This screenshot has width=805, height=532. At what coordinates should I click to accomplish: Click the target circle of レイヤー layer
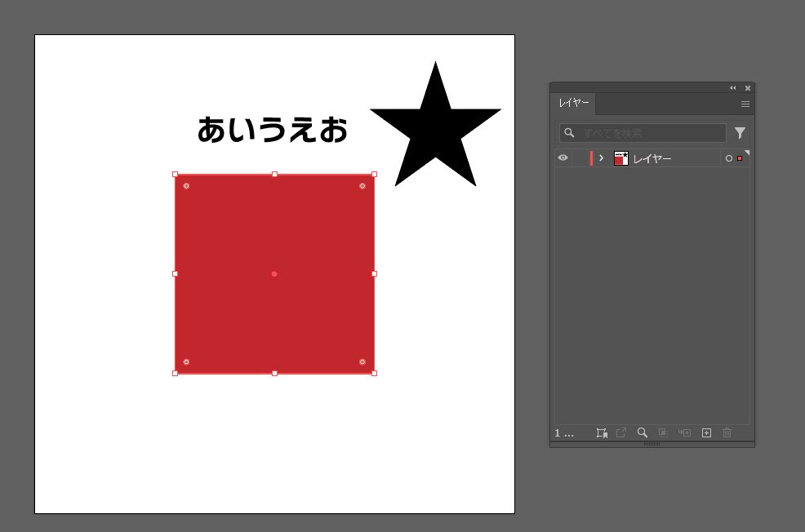[728, 158]
